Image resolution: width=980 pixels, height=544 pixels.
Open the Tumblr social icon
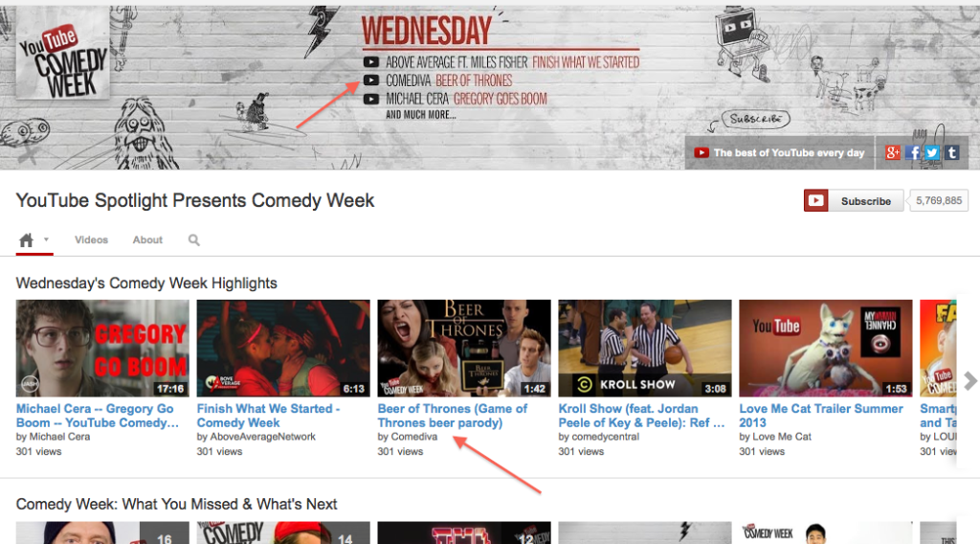pyautogui.click(x=951, y=152)
